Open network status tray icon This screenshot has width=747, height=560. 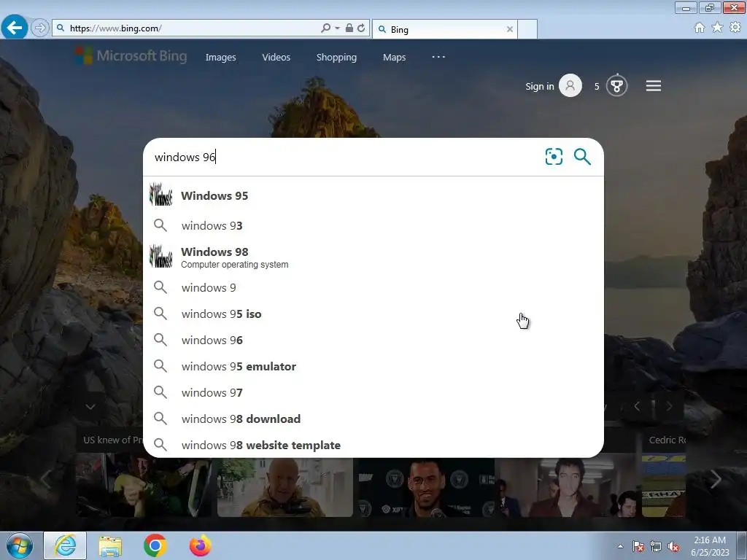(656, 546)
